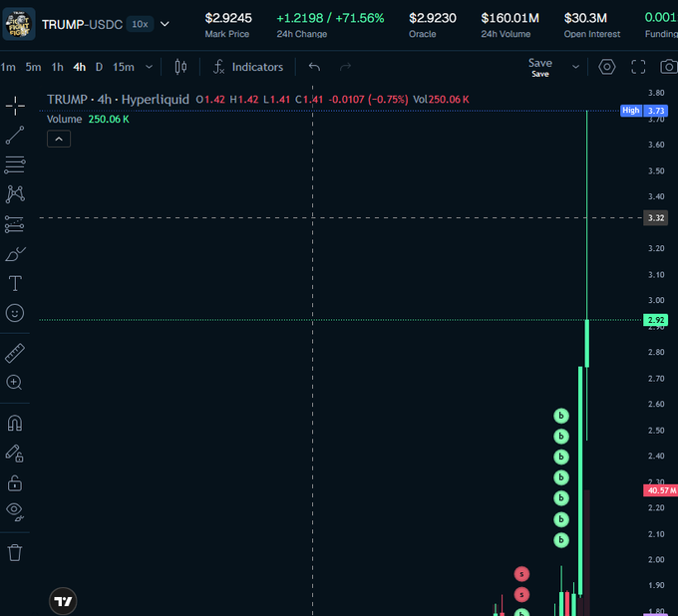Click the topmost green b buy marker
Screen dimensions: 678x616
561,416
